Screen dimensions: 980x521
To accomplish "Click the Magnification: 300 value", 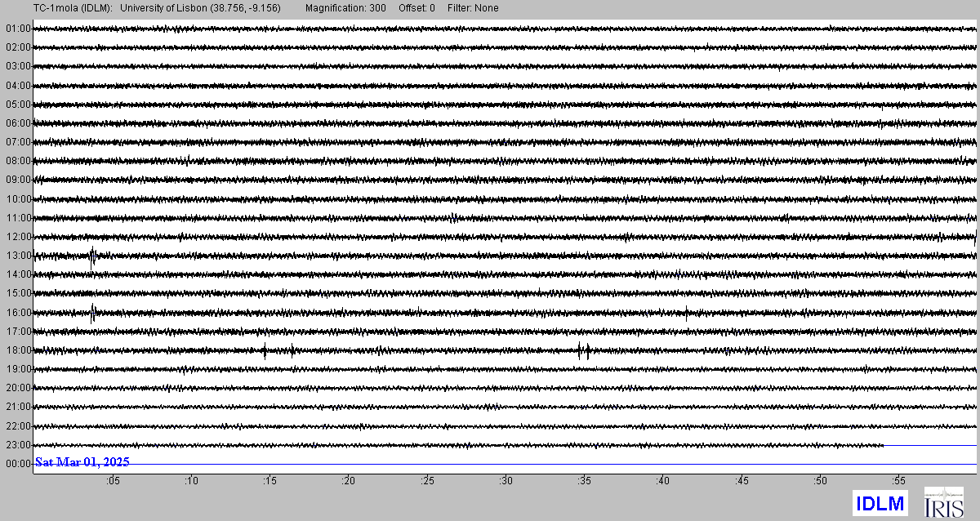I will click(345, 8).
